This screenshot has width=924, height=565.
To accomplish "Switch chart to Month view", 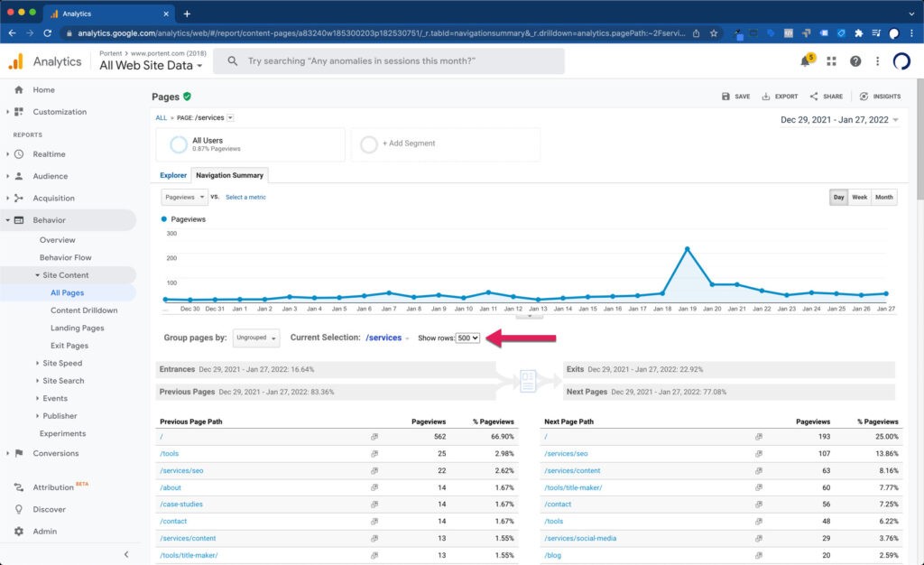I will tap(884, 197).
